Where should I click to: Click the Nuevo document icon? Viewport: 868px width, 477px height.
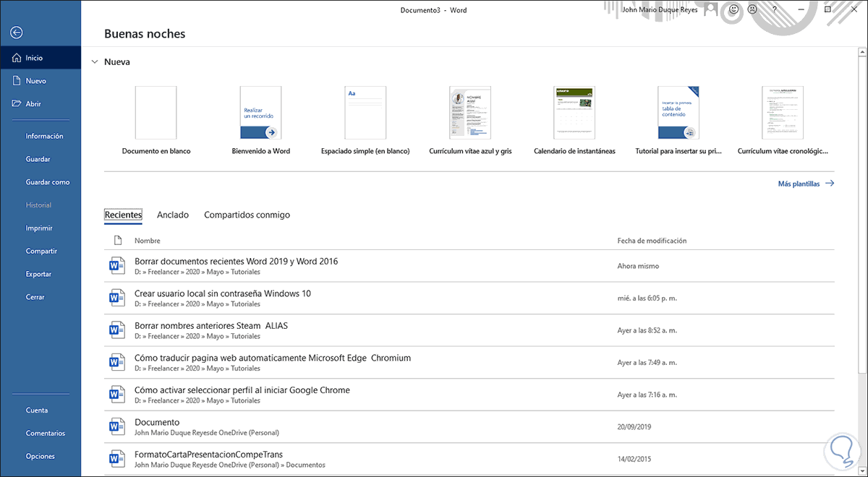point(17,81)
